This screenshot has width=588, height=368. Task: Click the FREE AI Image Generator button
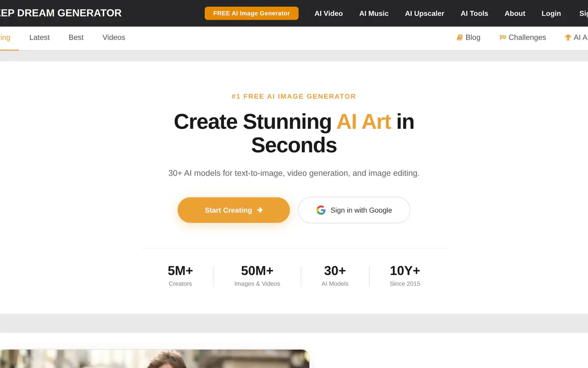pos(252,13)
